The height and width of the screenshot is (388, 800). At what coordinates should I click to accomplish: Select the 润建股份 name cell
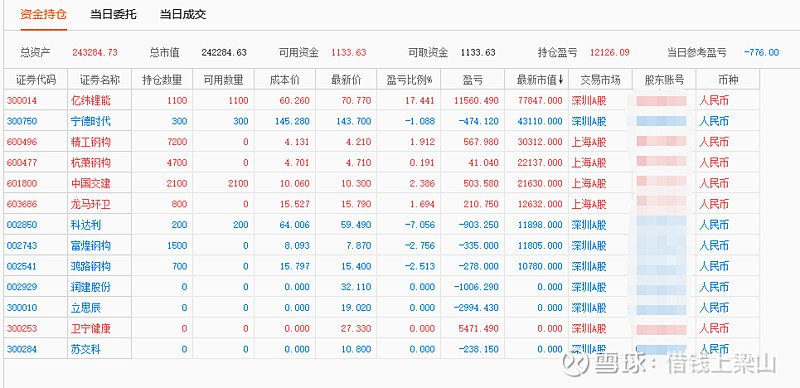click(x=91, y=287)
